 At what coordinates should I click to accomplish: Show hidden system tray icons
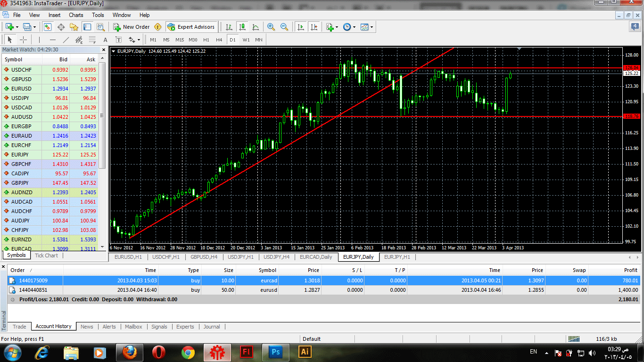click(546, 352)
